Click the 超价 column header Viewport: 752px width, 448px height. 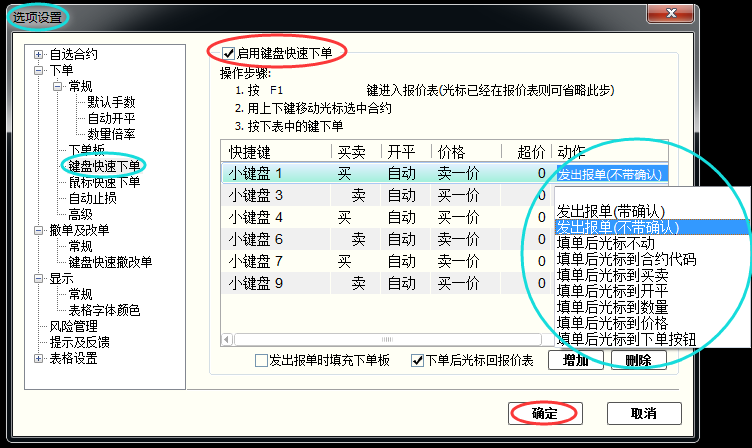(527, 152)
